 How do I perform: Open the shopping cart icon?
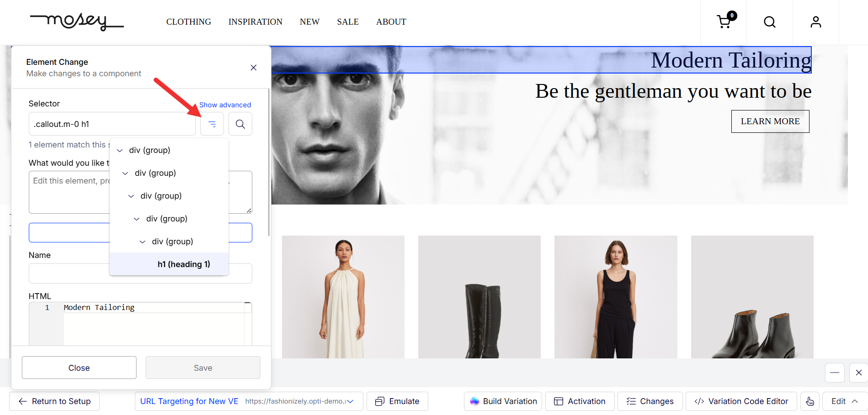[x=724, y=21]
